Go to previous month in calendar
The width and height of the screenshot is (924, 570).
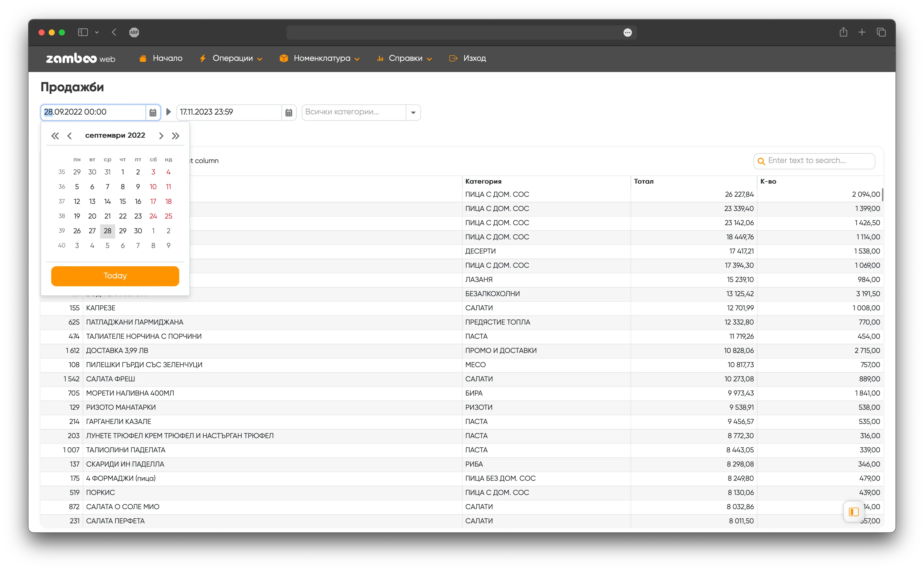pos(69,136)
